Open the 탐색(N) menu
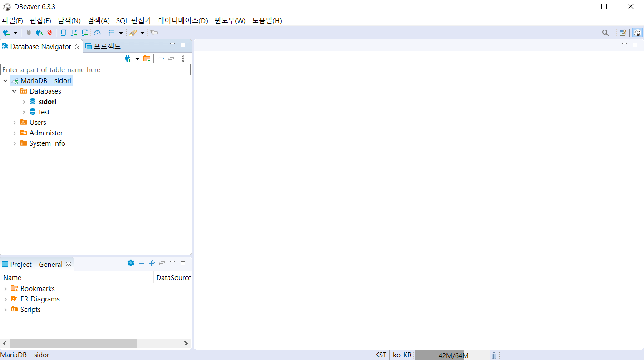 pos(69,20)
